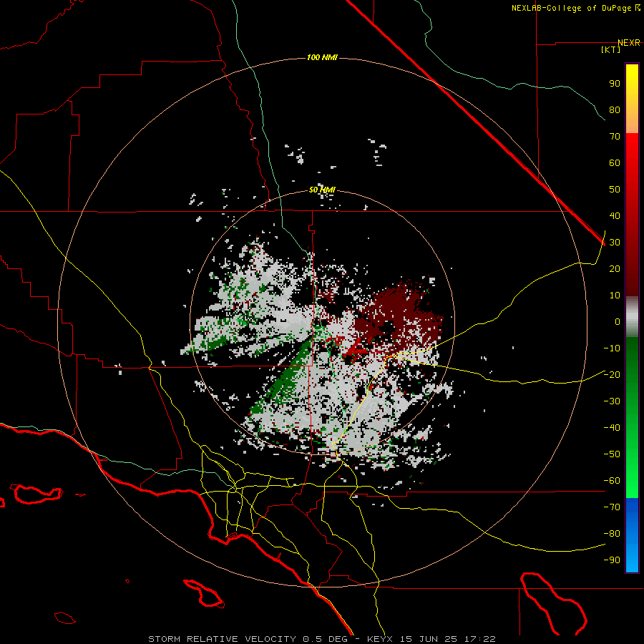This screenshot has width=644, height=644.
Task: Click the -60 scale label
Action: click(612, 481)
